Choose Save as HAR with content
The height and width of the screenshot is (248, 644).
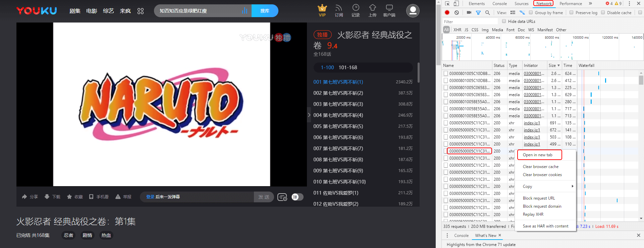tap(545, 226)
